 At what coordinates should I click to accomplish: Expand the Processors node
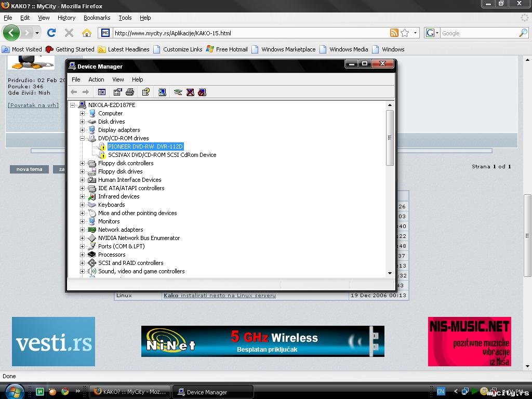[82, 255]
